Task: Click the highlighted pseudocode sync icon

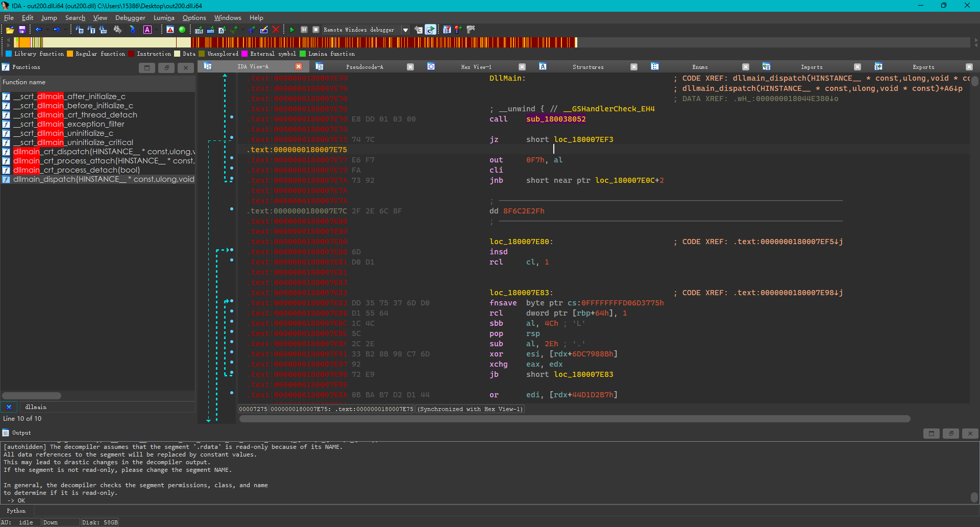Action: (x=430, y=30)
